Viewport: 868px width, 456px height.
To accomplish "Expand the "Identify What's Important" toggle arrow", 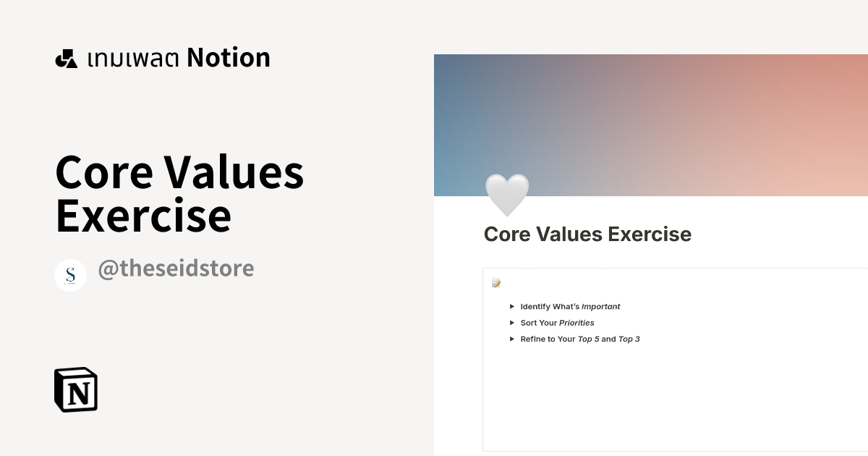I will coord(512,306).
